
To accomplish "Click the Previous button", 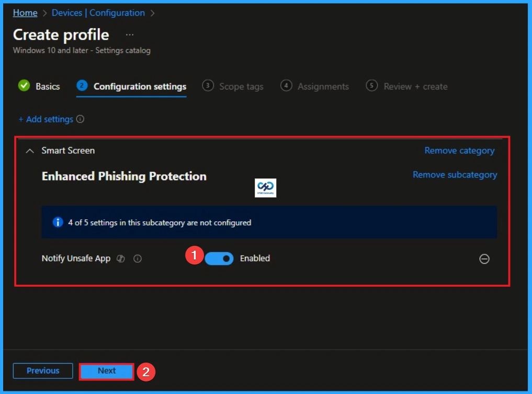I will click(42, 370).
